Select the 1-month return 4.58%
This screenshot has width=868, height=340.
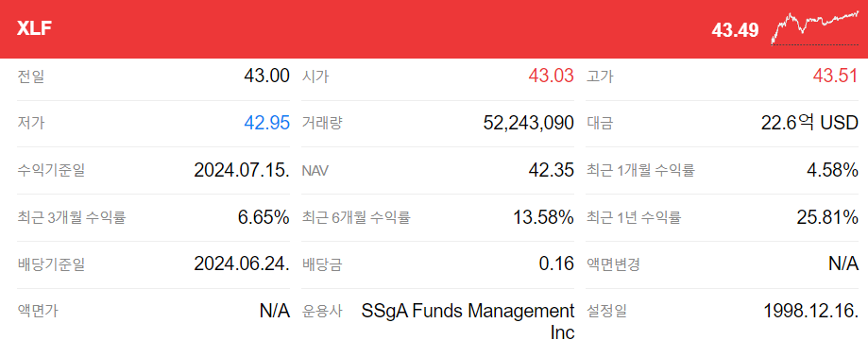point(832,170)
